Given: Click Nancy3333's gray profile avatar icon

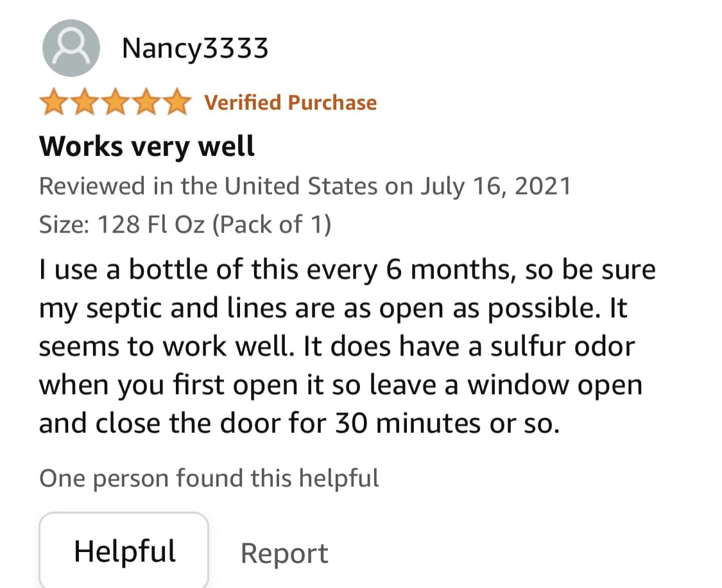Looking at the screenshot, I should pos(71,48).
